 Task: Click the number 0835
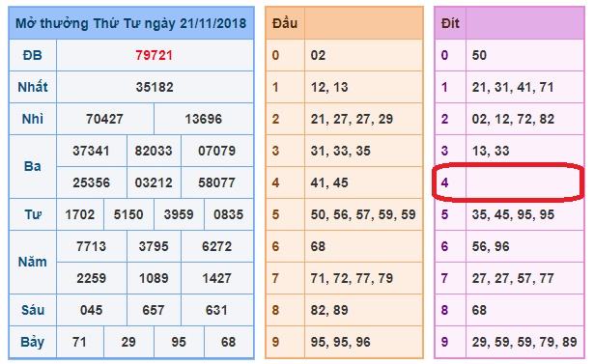(229, 214)
